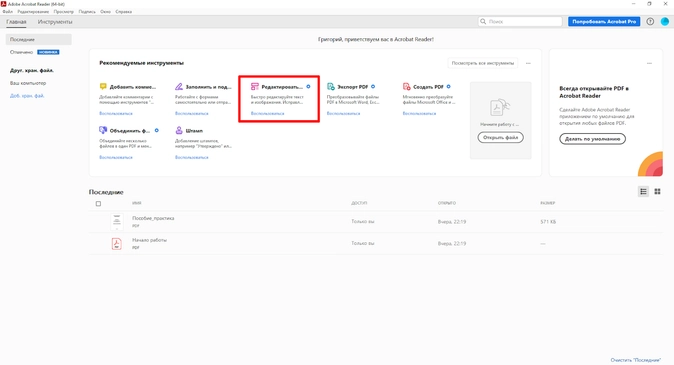Open the recommended tools options menu (three dots)

click(x=528, y=63)
